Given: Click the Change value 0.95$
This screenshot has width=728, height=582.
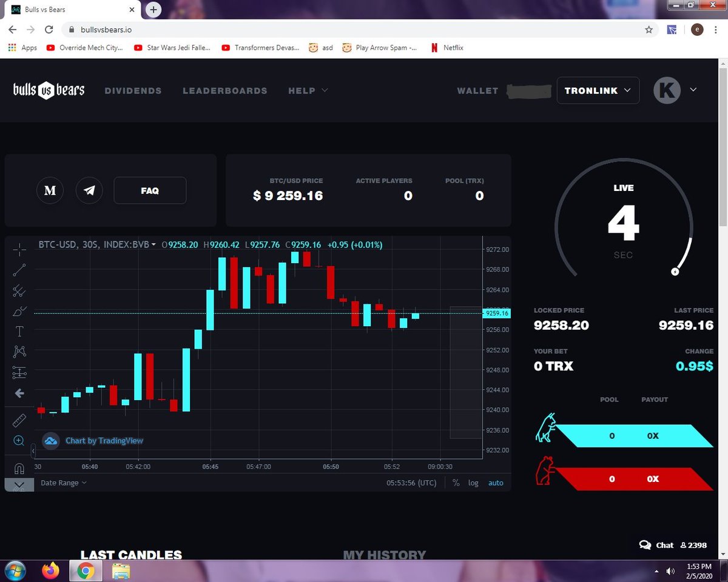Looking at the screenshot, I should tap(695, 366).
